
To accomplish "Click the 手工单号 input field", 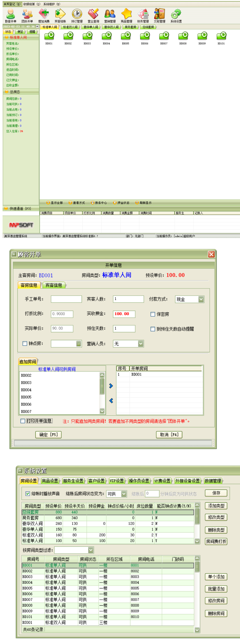I will pos(66,299).
